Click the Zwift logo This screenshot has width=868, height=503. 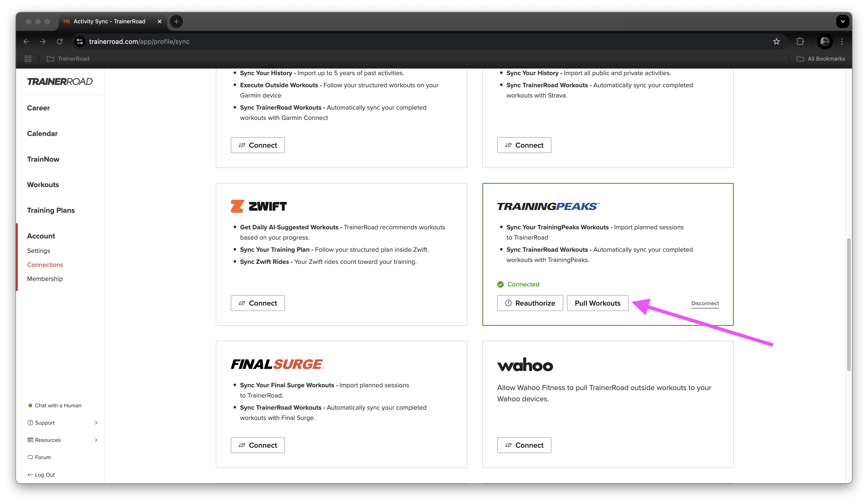click(258, 206)
